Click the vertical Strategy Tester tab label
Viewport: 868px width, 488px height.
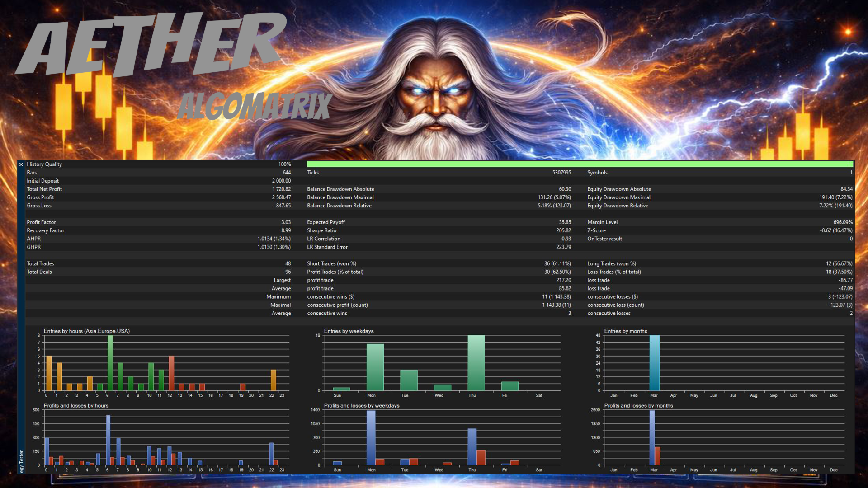coord(21,462)
